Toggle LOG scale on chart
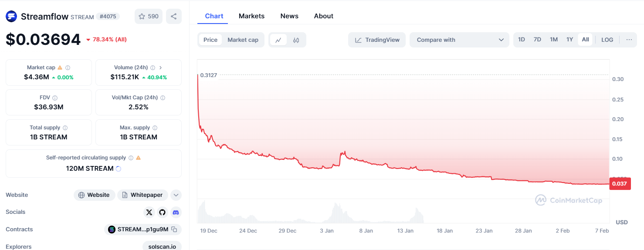This screenshot has width=644, height=250. (607, 40)
